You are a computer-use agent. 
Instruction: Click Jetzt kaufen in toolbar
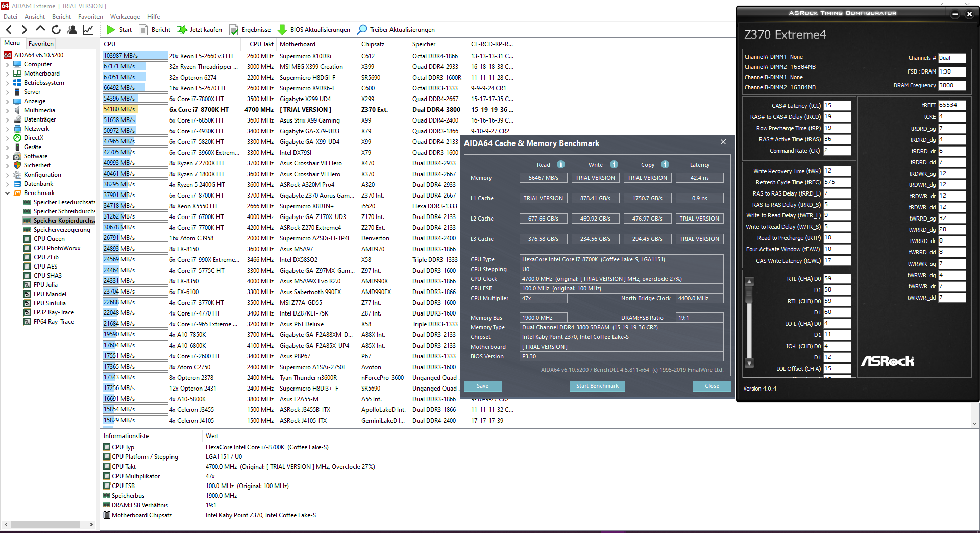[200, 30]
